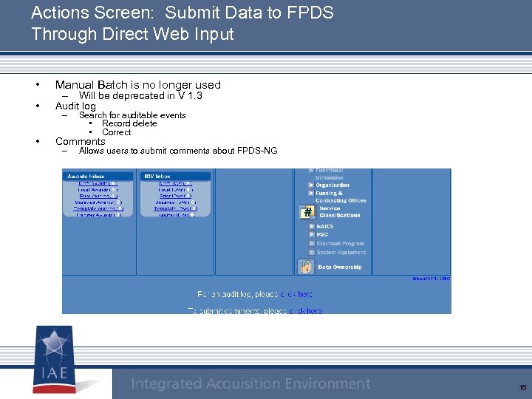
Task: Click the submit comments 'click here' link
Action: 305,310
